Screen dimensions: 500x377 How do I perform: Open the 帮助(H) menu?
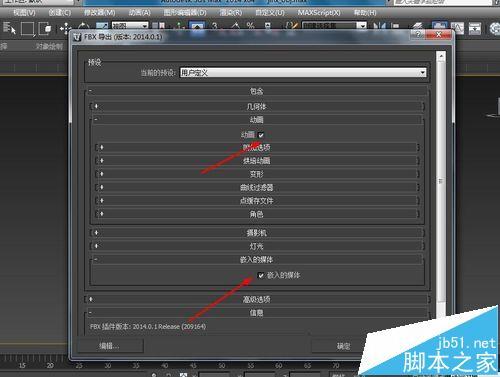point(365,13)
